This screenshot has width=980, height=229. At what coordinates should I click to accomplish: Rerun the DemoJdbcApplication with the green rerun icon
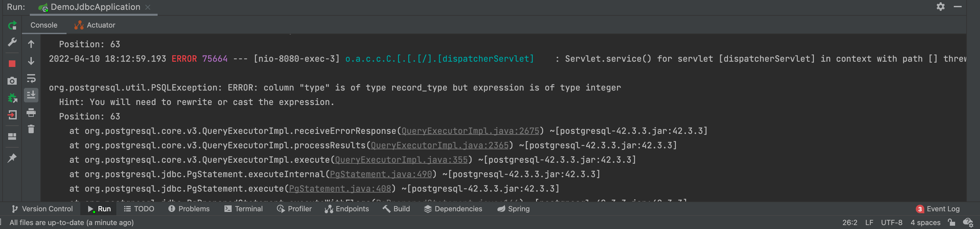12,26
